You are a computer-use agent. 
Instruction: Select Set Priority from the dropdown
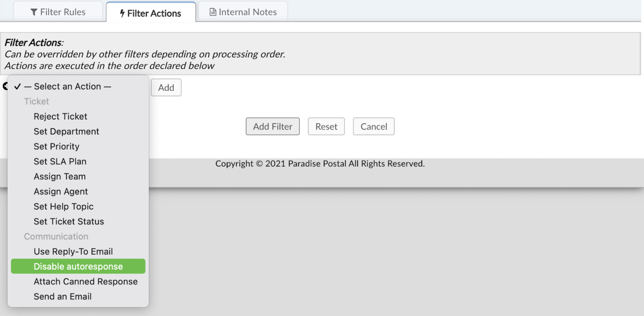(x=56, y=146)
